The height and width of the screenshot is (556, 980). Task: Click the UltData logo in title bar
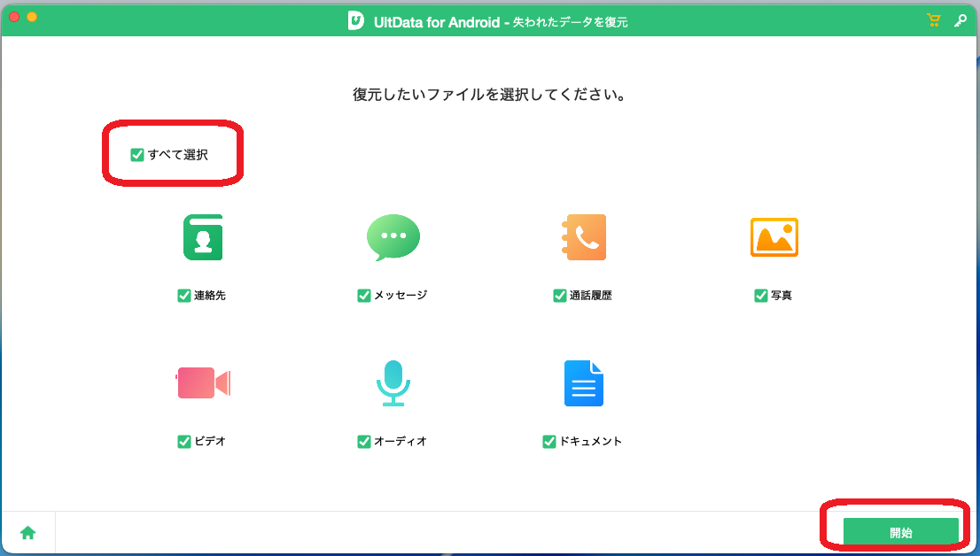click(355, 20)
